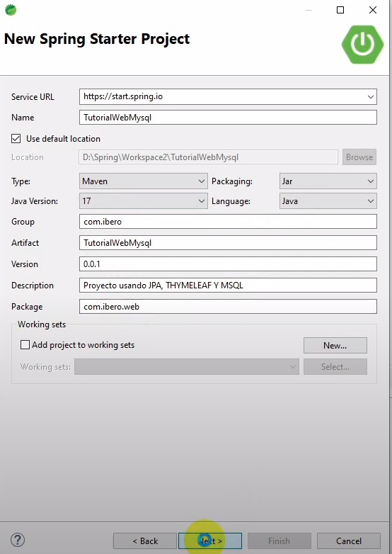
Task: Click the Name input field
Action: pos(228,118)
